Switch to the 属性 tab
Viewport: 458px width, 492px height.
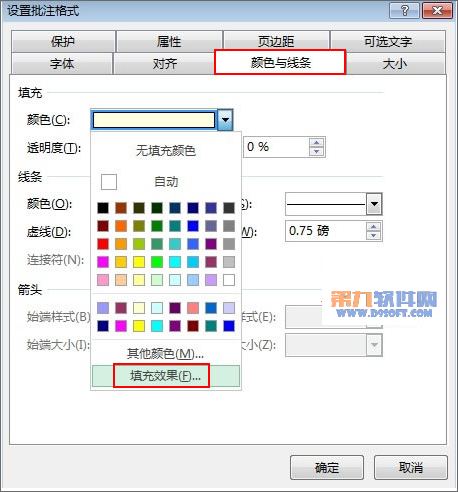(x=169, y=41)
